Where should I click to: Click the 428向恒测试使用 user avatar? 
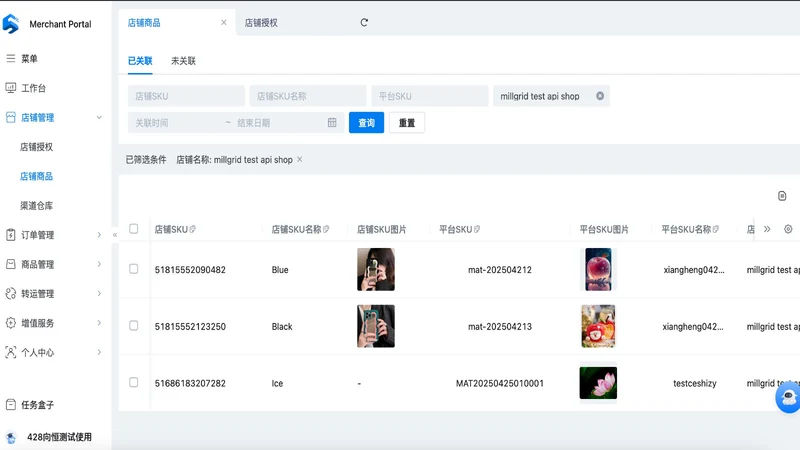[x=11, y=437]
